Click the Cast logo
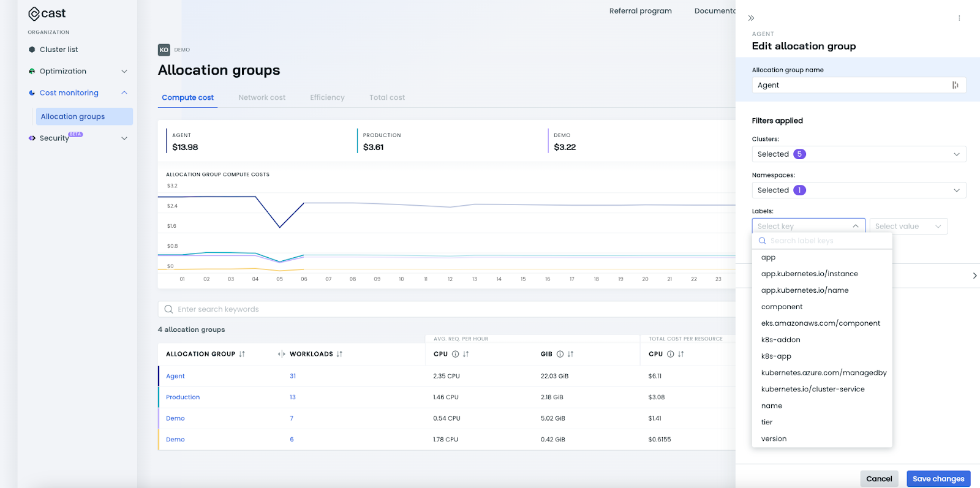The height and width of the screenshot is (488, 980). pos(47,13)
